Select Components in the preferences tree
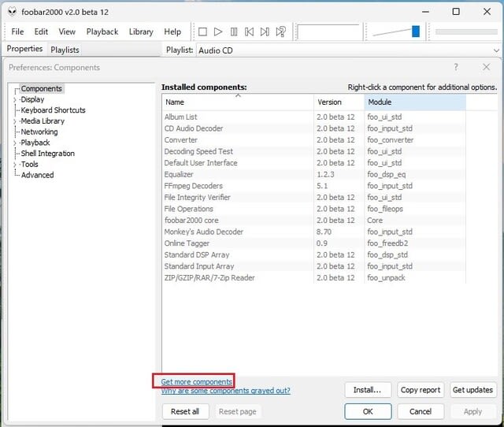The height and width of the screenshot is (427, 504). tap(42, 89)
